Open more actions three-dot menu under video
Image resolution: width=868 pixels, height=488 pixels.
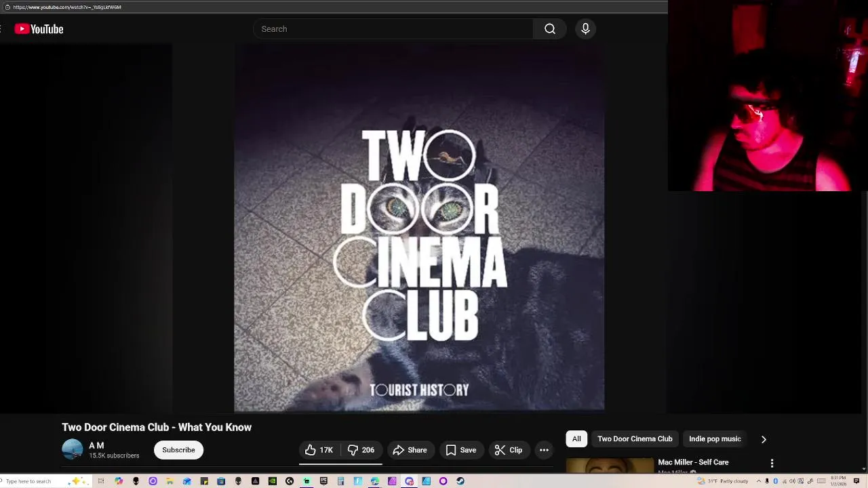(544, 450)
